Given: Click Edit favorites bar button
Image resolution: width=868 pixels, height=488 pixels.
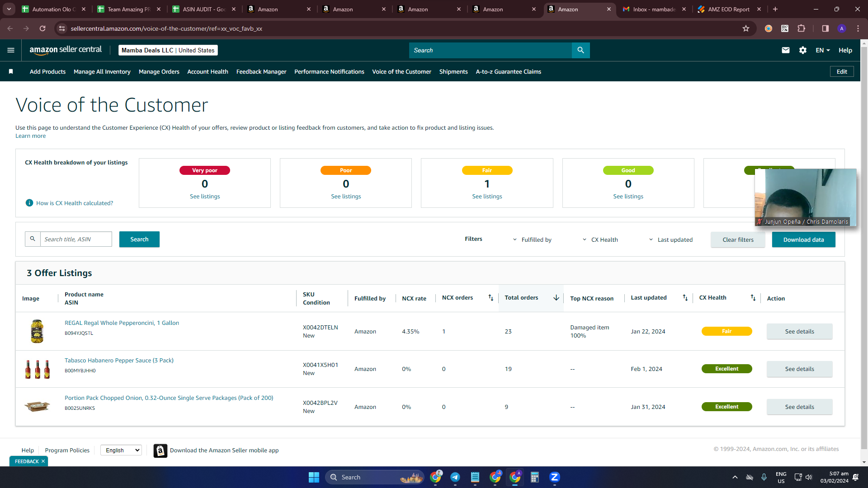Looking at the screenshot, I should pyautogui.click(x=842, y=71).
